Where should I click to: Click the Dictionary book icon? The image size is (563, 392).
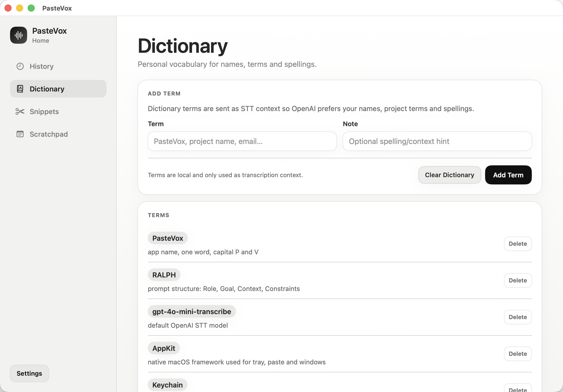click(x=20, y=89)
